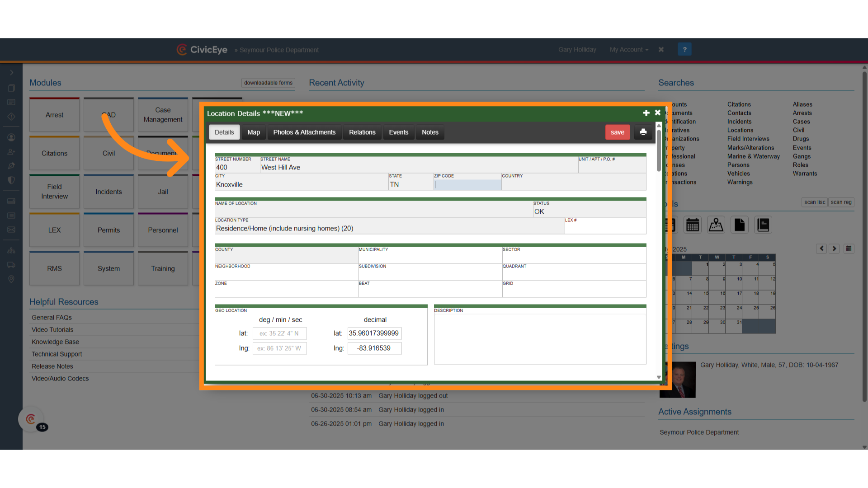This screenshot has width=868, height=488.
Task: Click the State field showing TN
Action: [411, 182]
